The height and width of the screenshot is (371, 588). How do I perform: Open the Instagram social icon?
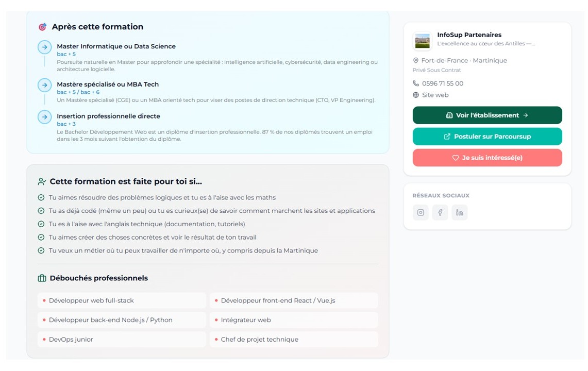click(x=421, y=212)
